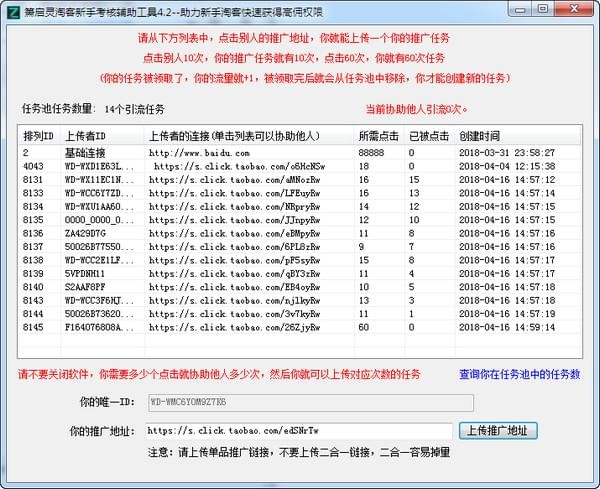Click 上传者的连接 column header
Screen dimensions: 600x489
pos(249,136)
